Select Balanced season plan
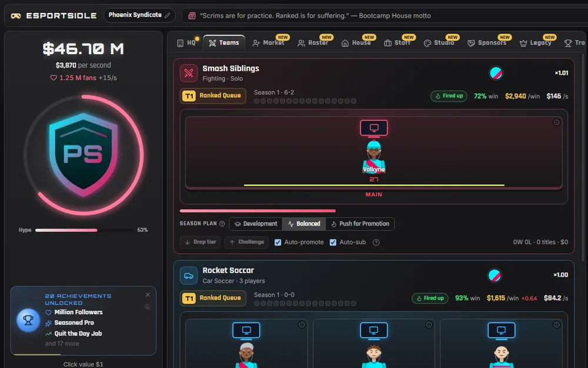The height and width of the screenshot is (368, 588). [304, 224]
